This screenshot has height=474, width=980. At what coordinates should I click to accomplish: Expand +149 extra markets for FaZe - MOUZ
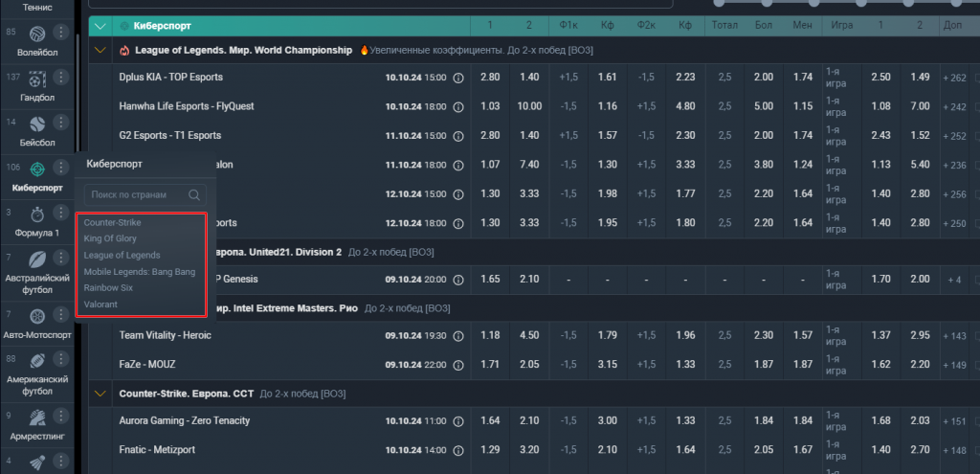click(x=954, y=365)
